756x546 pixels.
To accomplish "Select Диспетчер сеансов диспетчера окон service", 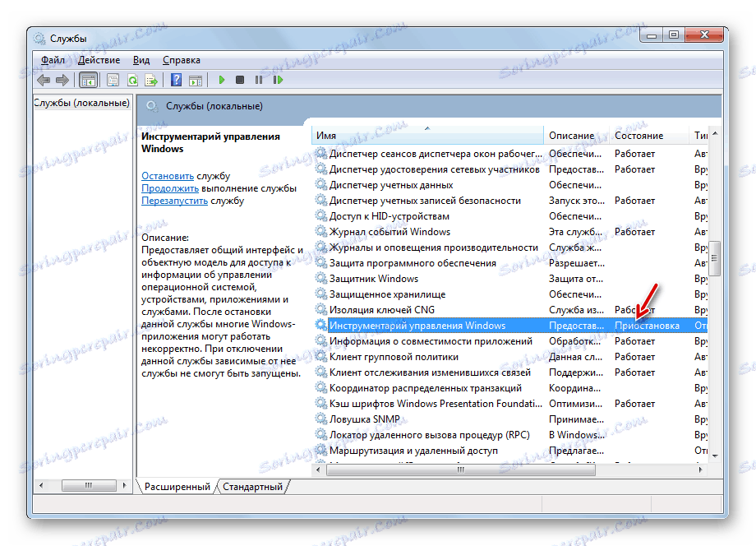I will [511, 154].
